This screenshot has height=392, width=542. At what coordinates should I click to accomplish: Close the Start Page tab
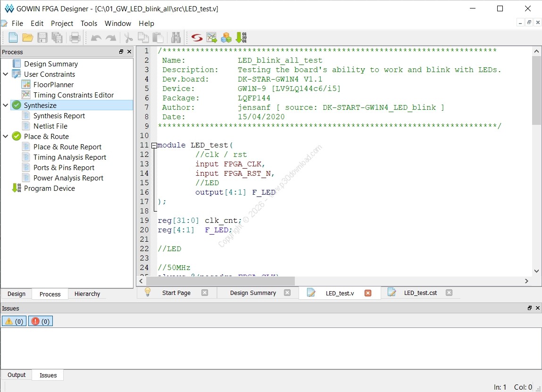[x=205, y=293]
